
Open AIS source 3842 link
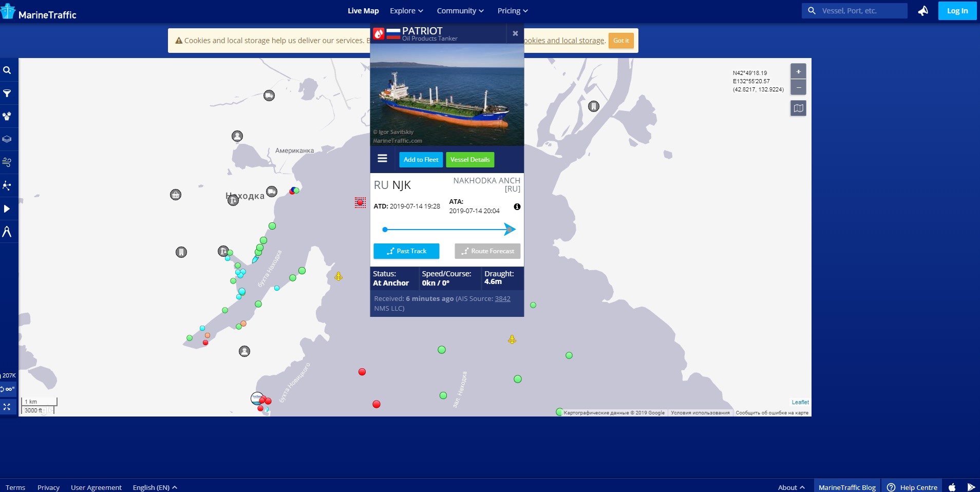point(502,299)
